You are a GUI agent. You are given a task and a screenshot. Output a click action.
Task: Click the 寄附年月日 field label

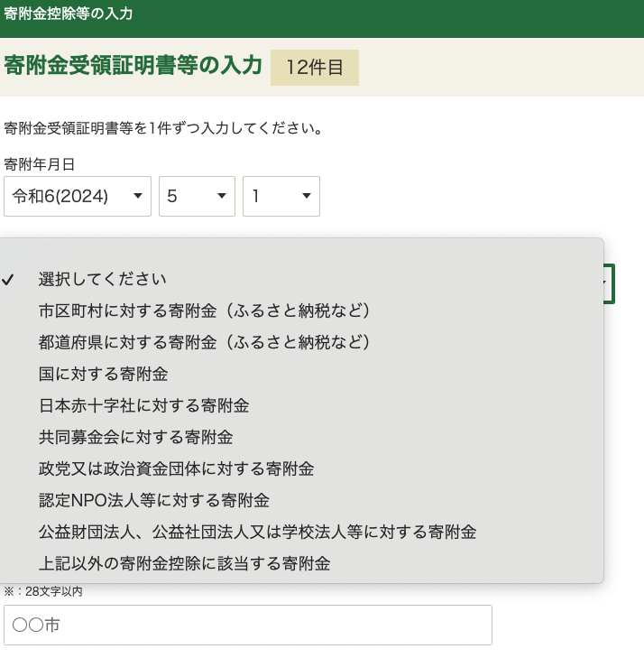point(40,164)
